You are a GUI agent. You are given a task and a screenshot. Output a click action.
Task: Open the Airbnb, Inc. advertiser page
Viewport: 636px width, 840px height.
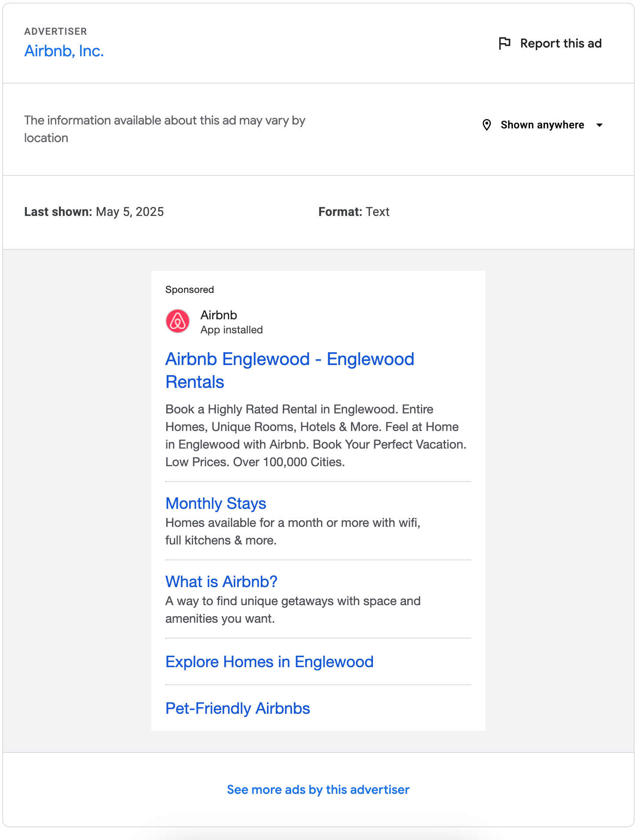64,51
